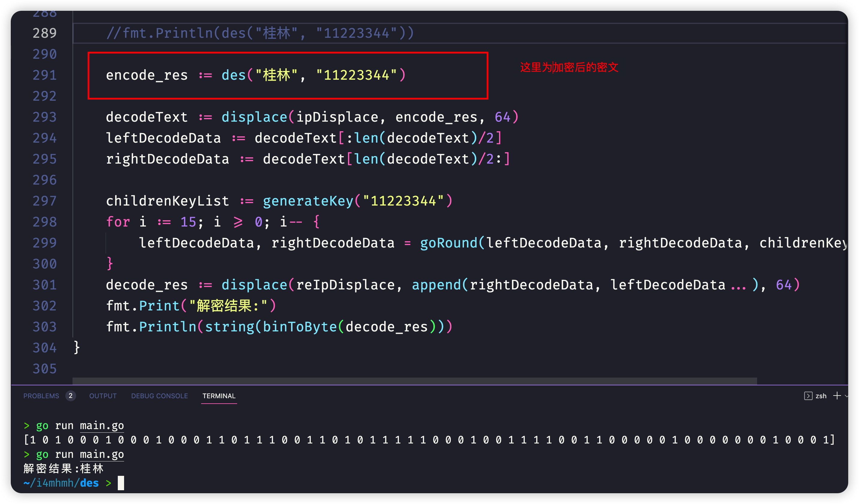Click reIpDisplace argument on line 301
The image size is (859, 504).
click(345, 285)
